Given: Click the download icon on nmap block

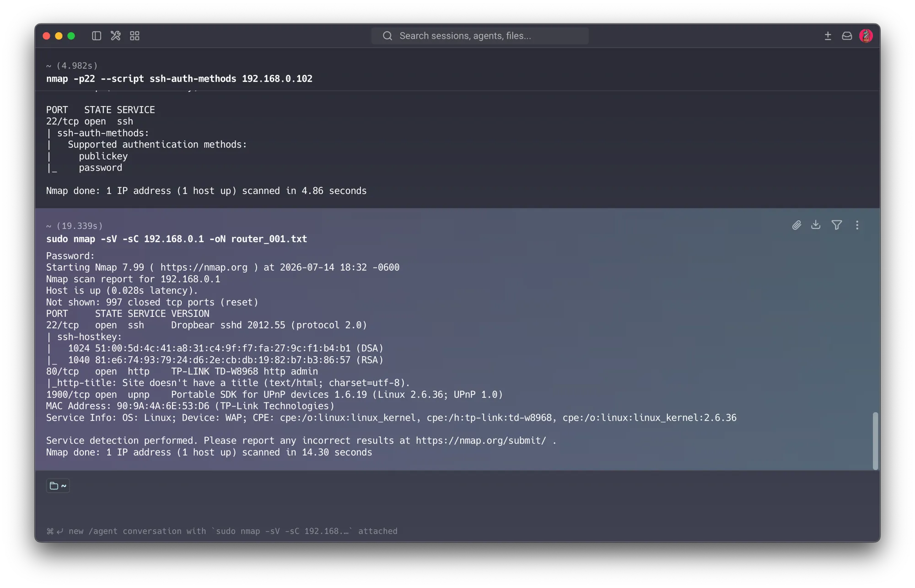Looking at the screenshot, I should pos(816,225).
